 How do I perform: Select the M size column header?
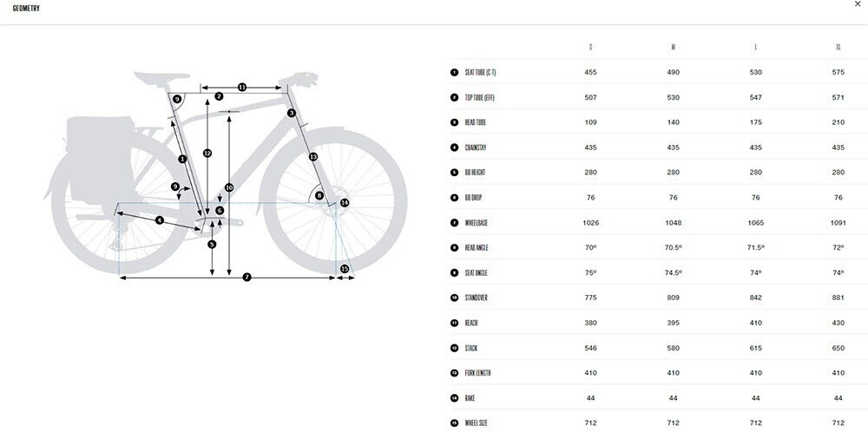674,47
